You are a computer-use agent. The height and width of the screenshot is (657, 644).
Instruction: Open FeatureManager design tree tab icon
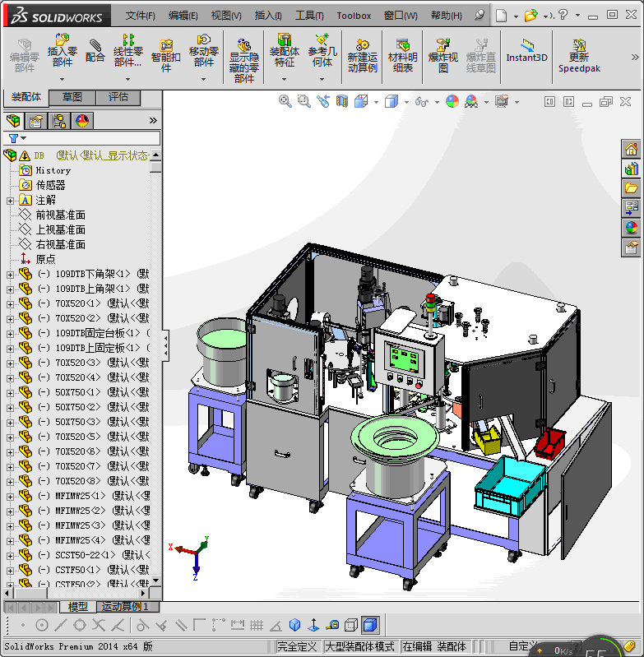click(x=13, y=121)
